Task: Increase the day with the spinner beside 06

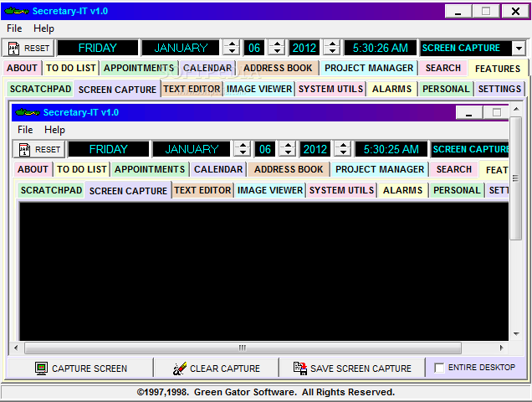Action: pos(277,44)
